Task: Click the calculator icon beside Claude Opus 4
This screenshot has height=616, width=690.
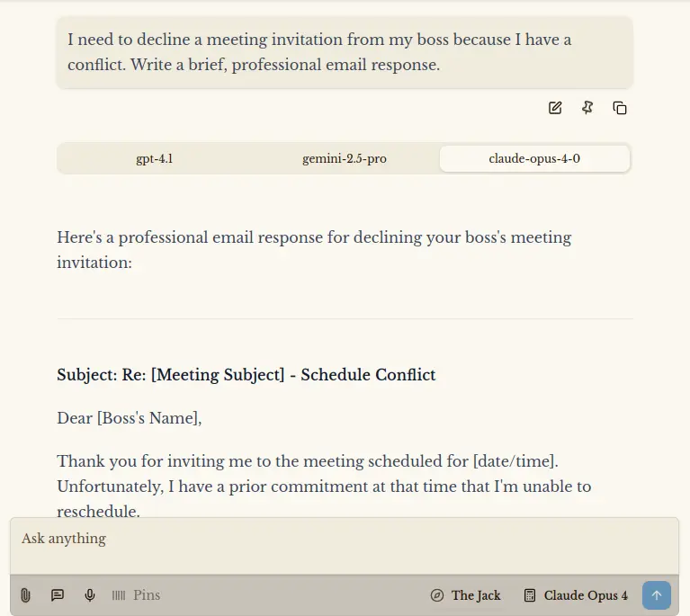Action: 530,595
